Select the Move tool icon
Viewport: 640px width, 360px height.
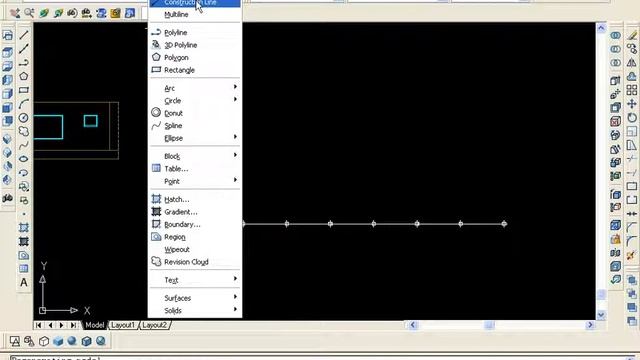[x=632, y=104]
